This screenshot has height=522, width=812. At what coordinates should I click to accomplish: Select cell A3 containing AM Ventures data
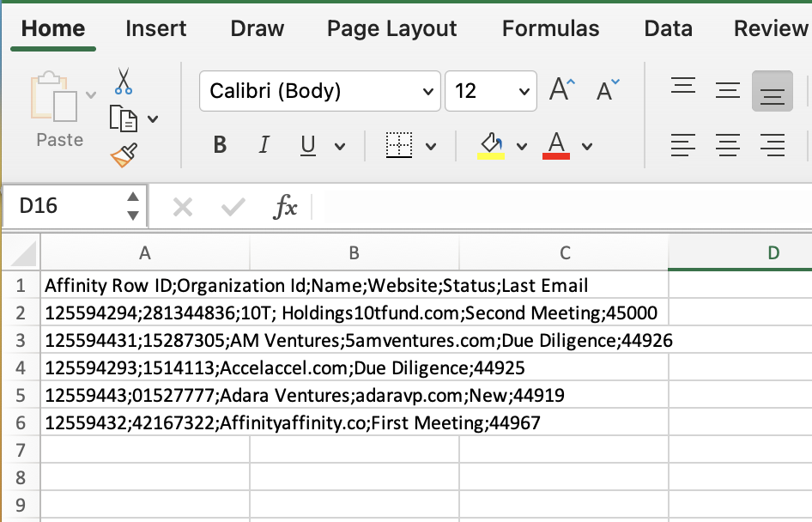[x=145, y=340]
